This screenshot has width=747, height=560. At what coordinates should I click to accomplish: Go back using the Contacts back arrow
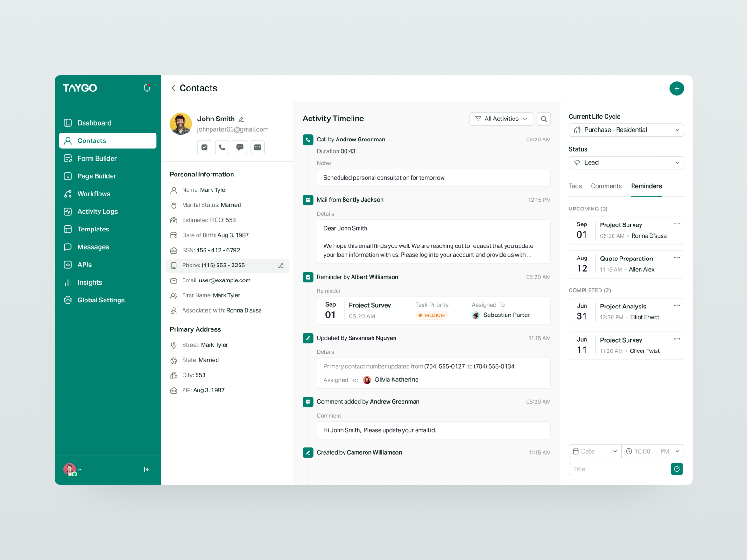(173, 88)
